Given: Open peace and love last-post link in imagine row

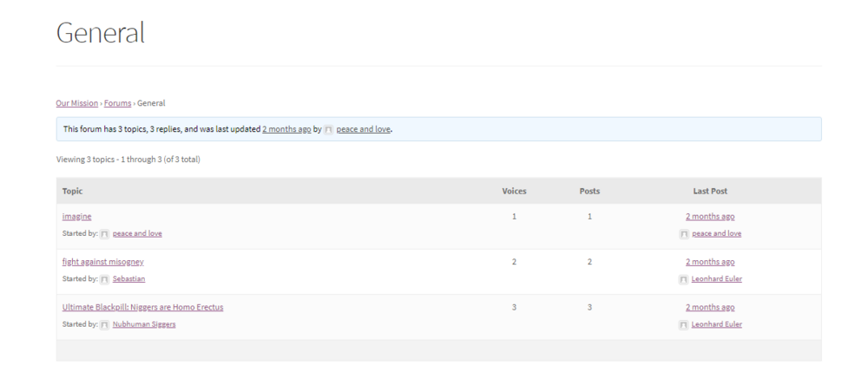Looking at the screenshot, I should click(x=717, y=233).
